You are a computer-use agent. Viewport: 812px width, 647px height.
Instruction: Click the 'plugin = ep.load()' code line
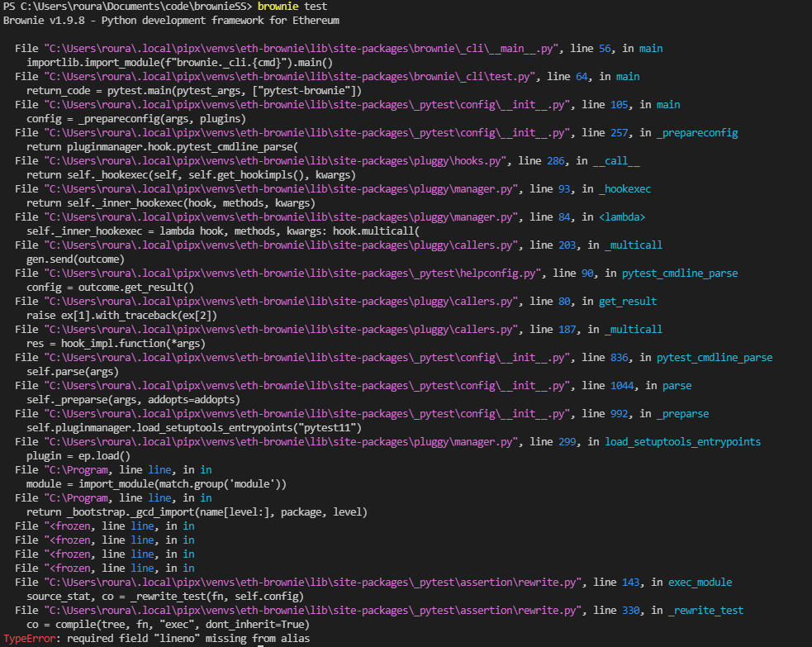coord(78,456)
